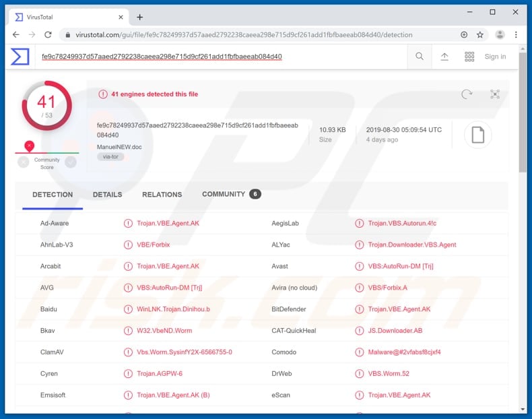Click the via-tor tag
Screen dimensions: 532x419
[x=110, y=157]
